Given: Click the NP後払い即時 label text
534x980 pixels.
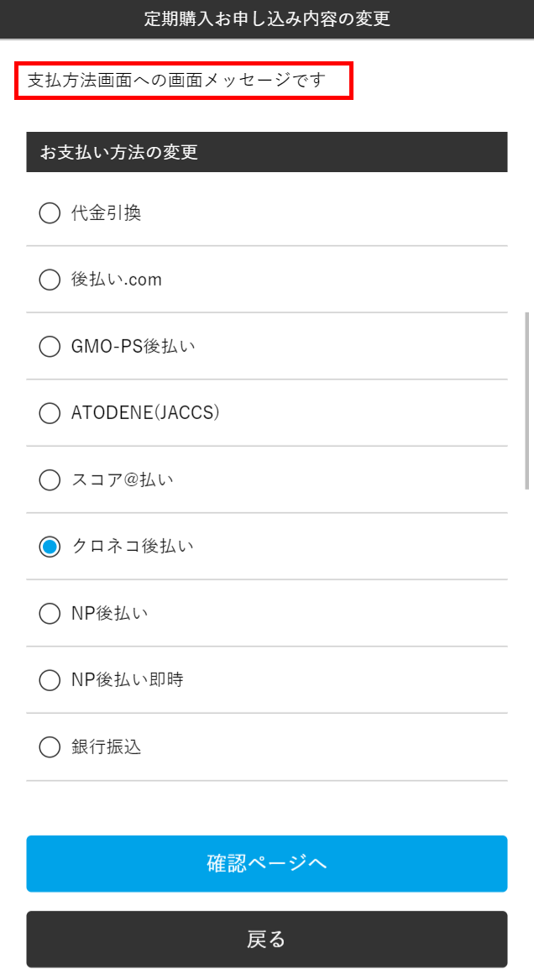Looking at the screenshot, I should [x=128, y=679].
